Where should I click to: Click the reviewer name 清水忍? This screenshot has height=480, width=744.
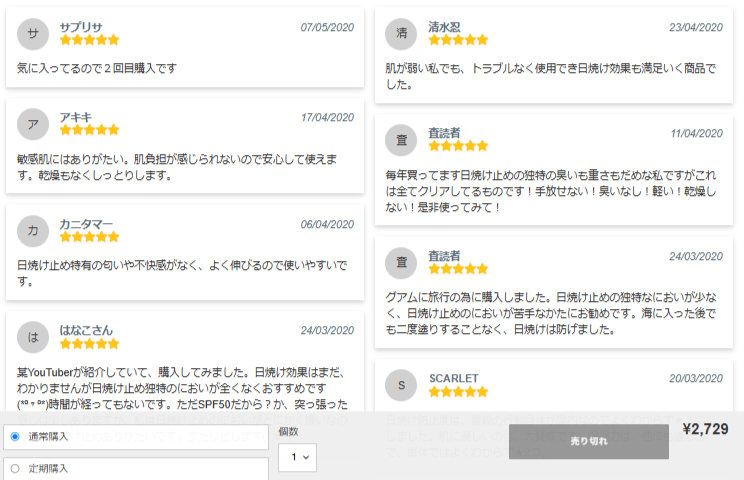pos(444,27)
